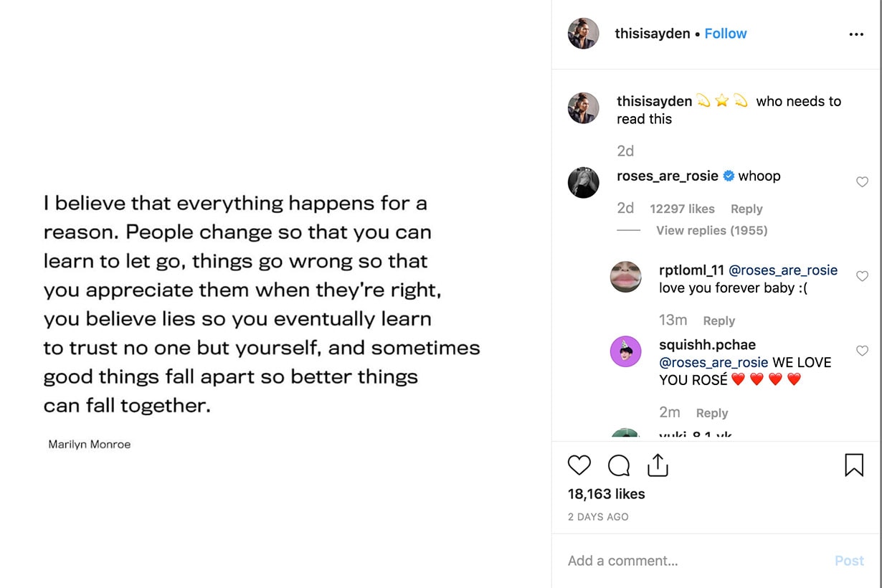
Task: Click the share post icon
Action: [x=657, y=465]
